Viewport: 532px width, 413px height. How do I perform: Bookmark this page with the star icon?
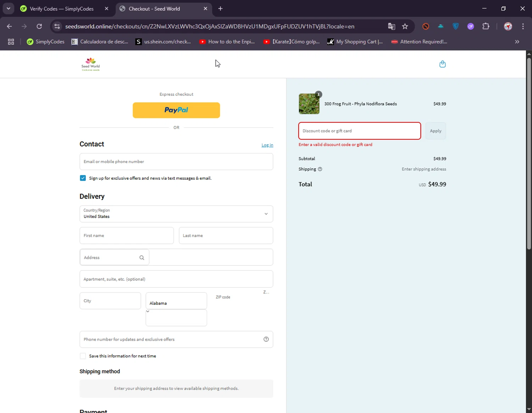click(x=405, y=26)
